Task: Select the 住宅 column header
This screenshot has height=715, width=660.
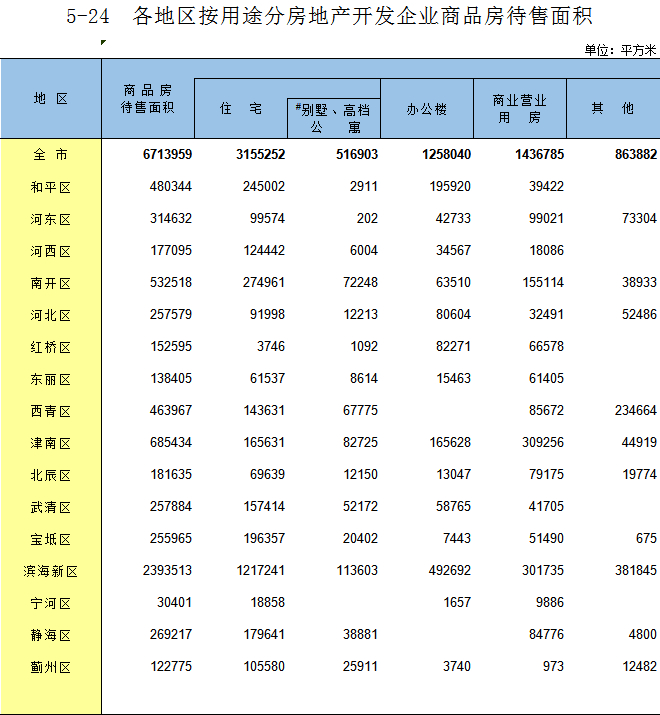Action: click(x=241, y=109)
